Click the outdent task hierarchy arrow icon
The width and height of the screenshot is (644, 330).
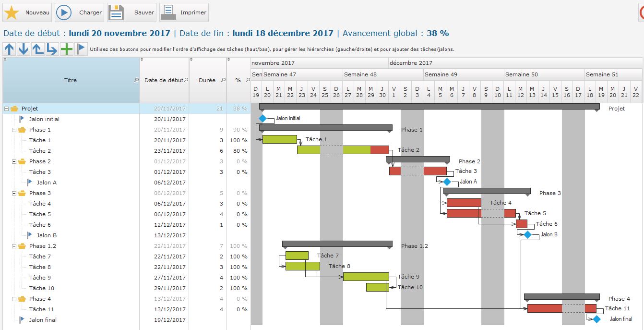pyautogui.click(x=38, y=49)
